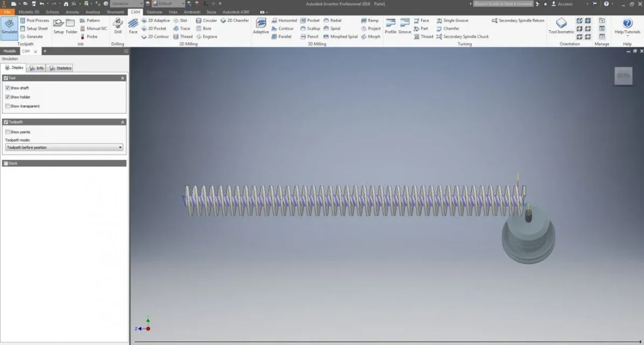Choose the Bore operation
The height and width of the screenshot is (345, 644).
point(204,29)
